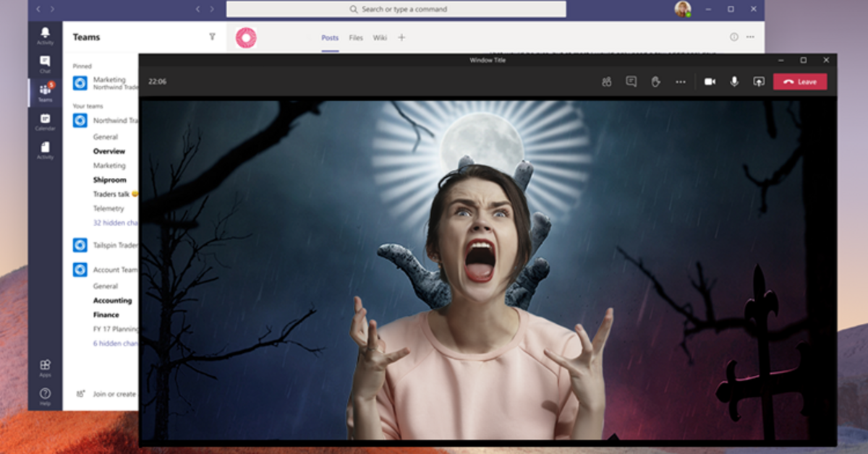Open the meeting chat icon

coord(631,82)
